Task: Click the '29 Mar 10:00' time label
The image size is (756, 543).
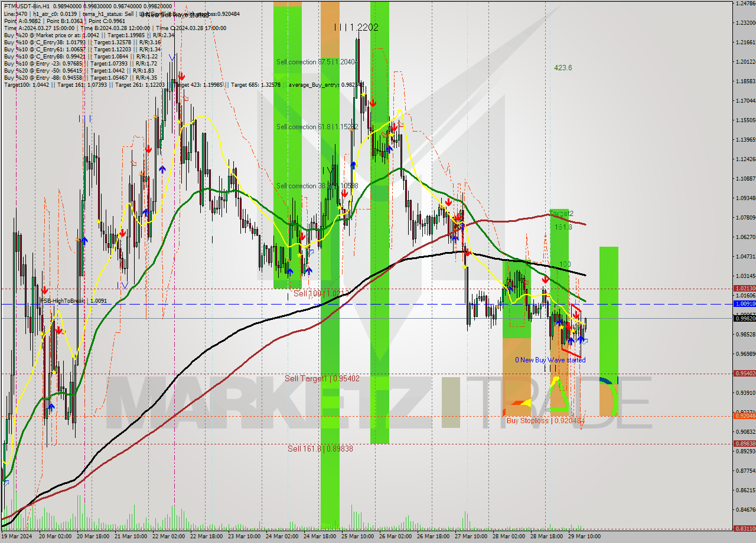Action: (584, 537)
